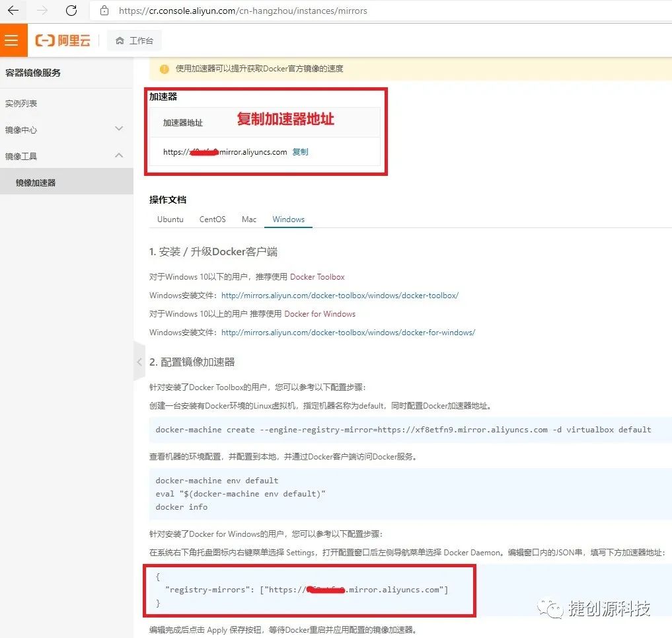Screen dimensions: 672x638
Task: Click 容器镜像服务 sidebar title
Action: click(x=33, y=73)
